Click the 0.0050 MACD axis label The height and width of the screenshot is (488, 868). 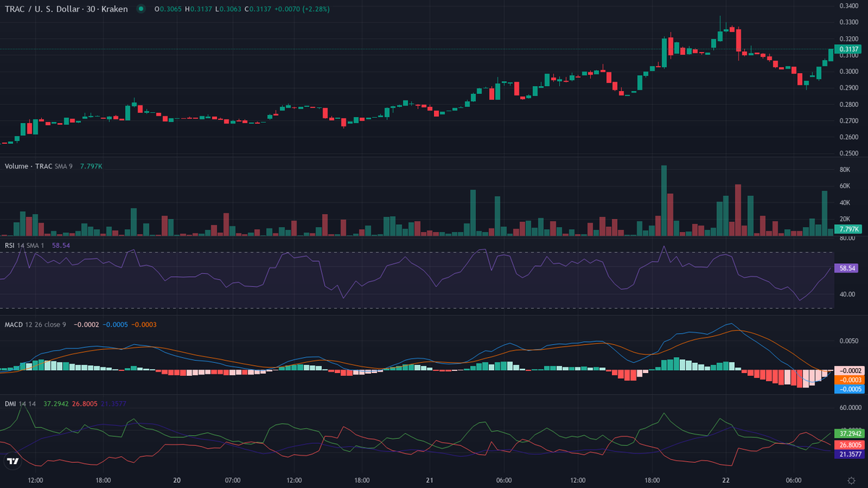[x=848, y=340]
